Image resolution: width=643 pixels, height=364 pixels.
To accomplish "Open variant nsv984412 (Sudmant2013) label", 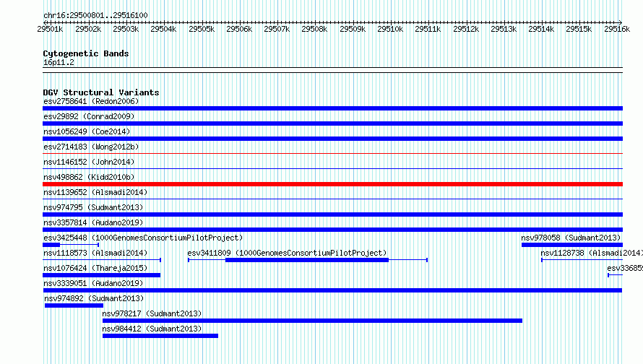I will coord(152,329).
